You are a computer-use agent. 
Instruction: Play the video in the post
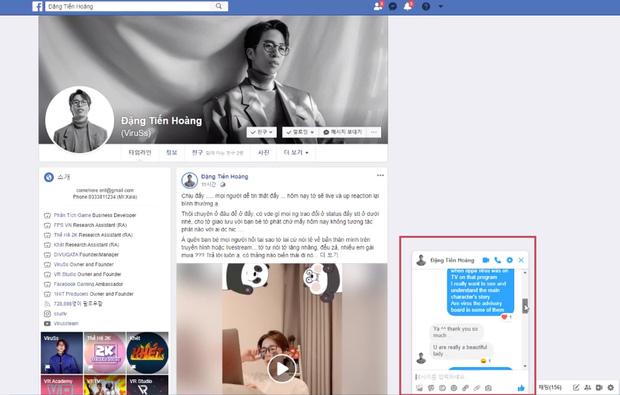282,369
